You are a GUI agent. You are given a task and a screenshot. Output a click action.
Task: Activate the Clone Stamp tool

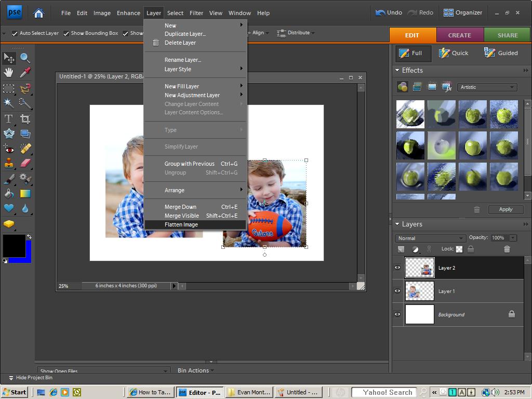click(x=8, y=164)
